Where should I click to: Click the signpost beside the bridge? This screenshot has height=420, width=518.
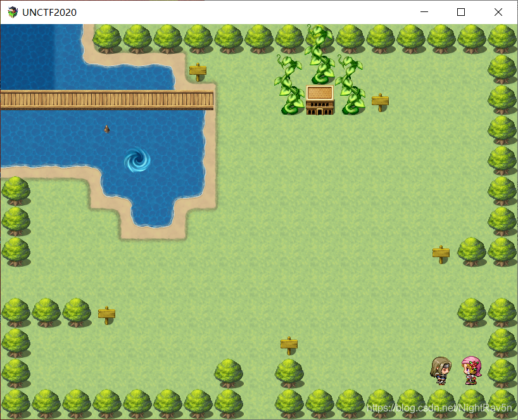click(198, 72)
